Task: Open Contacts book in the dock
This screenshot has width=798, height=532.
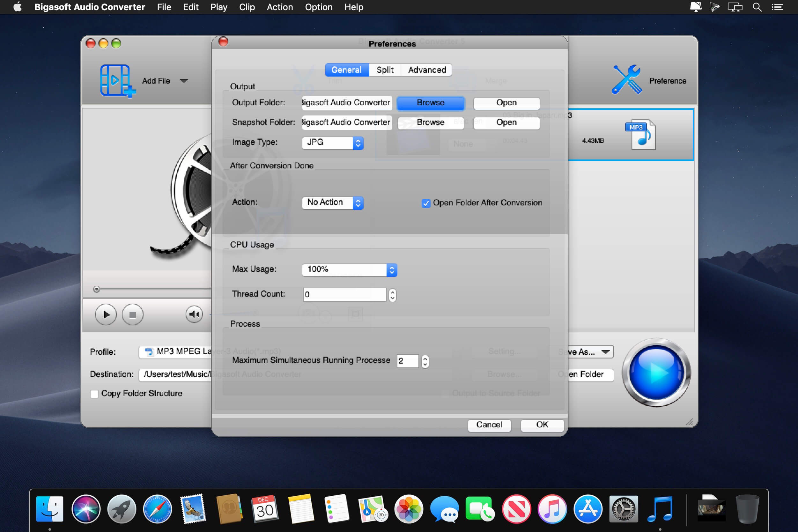Action: (229, 509)
